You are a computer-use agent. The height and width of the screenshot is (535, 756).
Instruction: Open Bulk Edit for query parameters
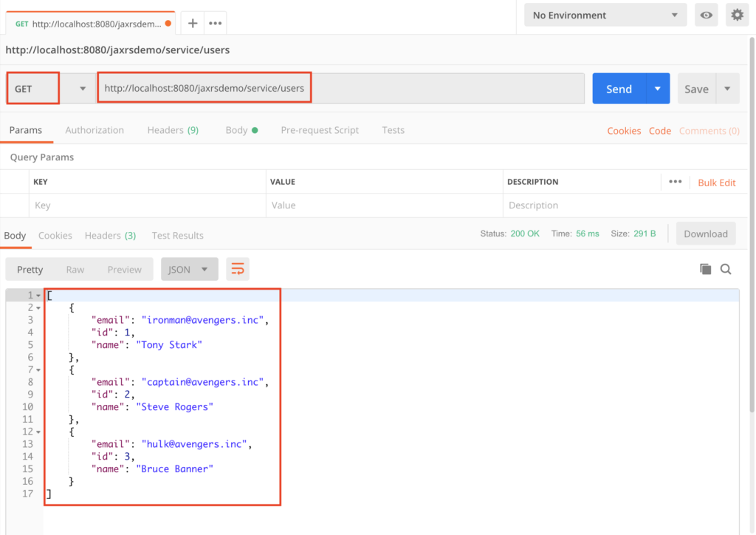(716, 182)
